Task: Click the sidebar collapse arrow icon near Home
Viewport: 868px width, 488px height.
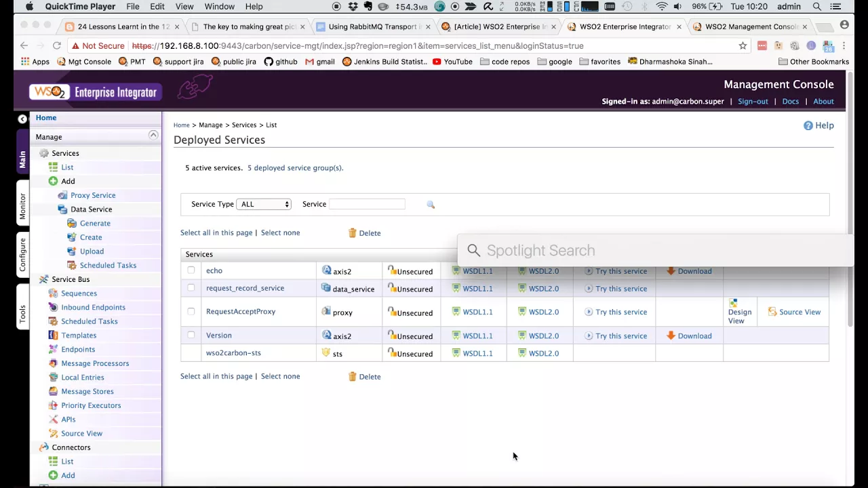Action: [x=22, y=119]
